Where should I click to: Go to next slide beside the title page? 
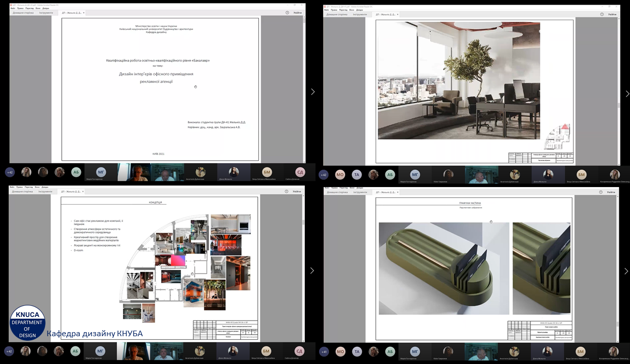pyautogui.click(x=312, y=92)
